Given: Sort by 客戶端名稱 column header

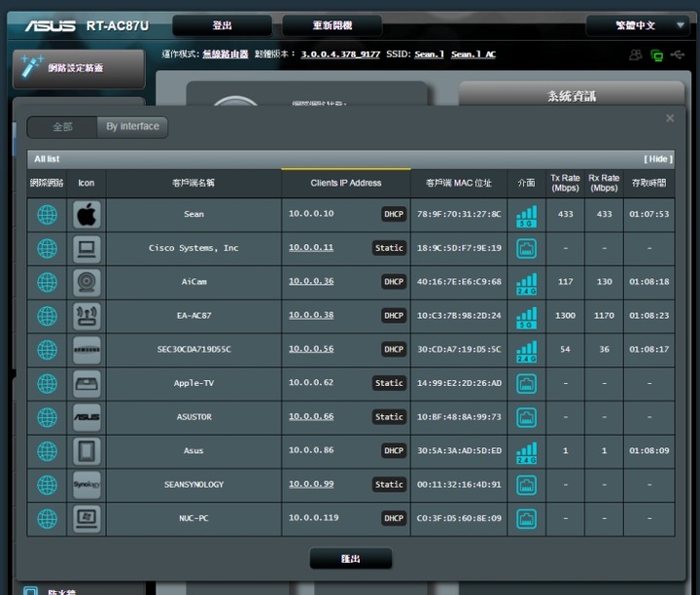Looking at the screenshot, I should [193, 183].
